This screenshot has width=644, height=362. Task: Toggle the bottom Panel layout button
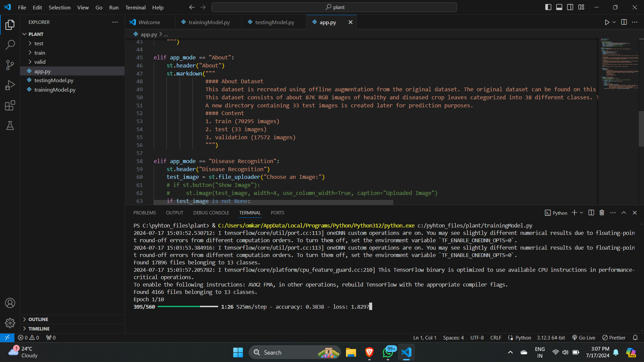[559, 7]
